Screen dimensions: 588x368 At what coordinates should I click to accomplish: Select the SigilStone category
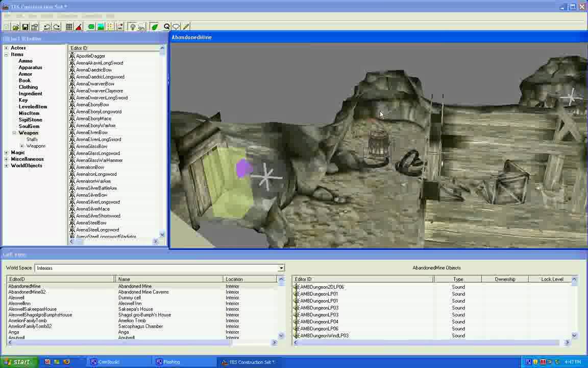(x=31, y=120)
